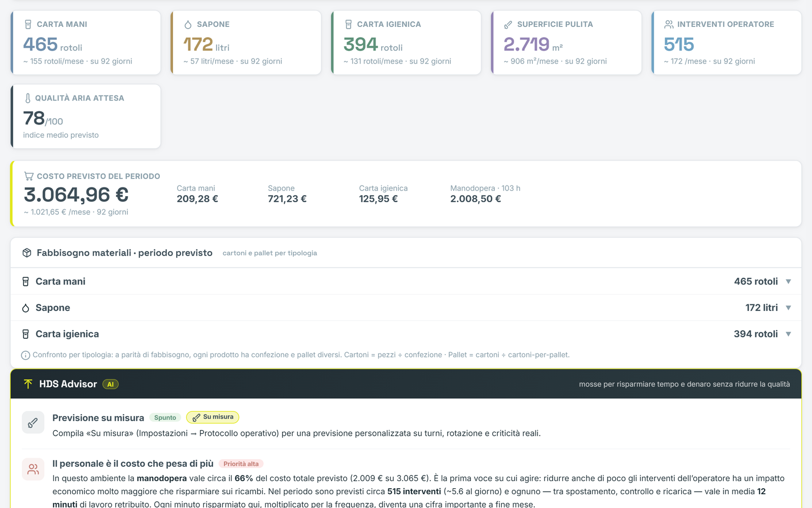This screenshot has width=812, height=508.
Task: Click the Priorità alta badge
Action: click(x=241, y=464)
